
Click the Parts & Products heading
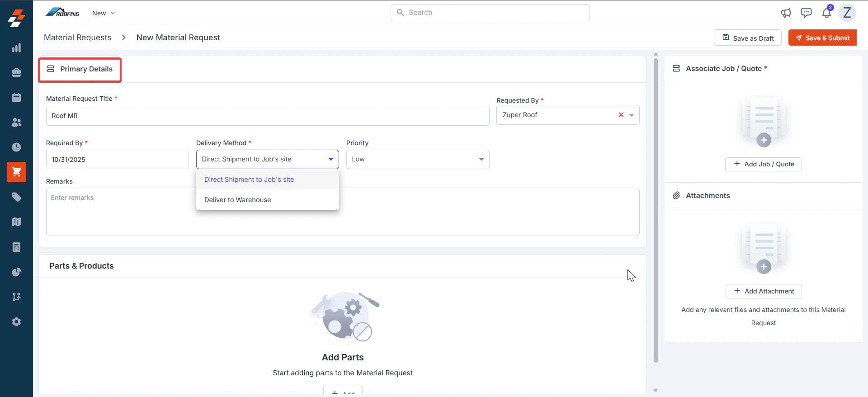(81, 266)
